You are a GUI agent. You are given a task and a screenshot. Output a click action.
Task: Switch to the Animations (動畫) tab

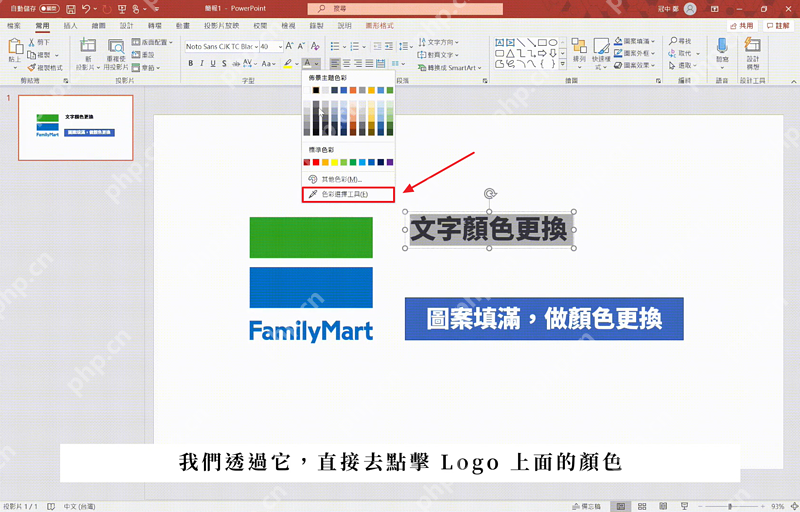(183, 25)
